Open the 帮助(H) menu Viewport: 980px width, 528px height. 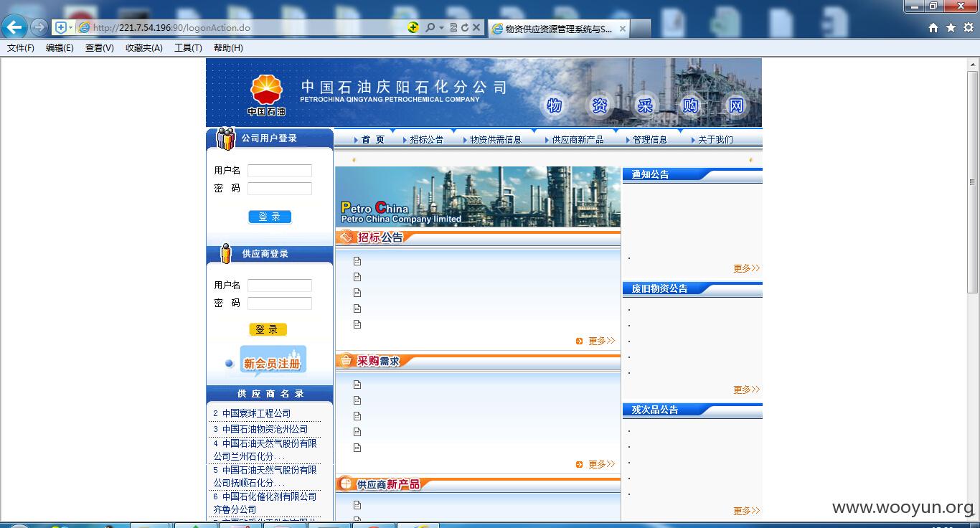tap(228, 48)
